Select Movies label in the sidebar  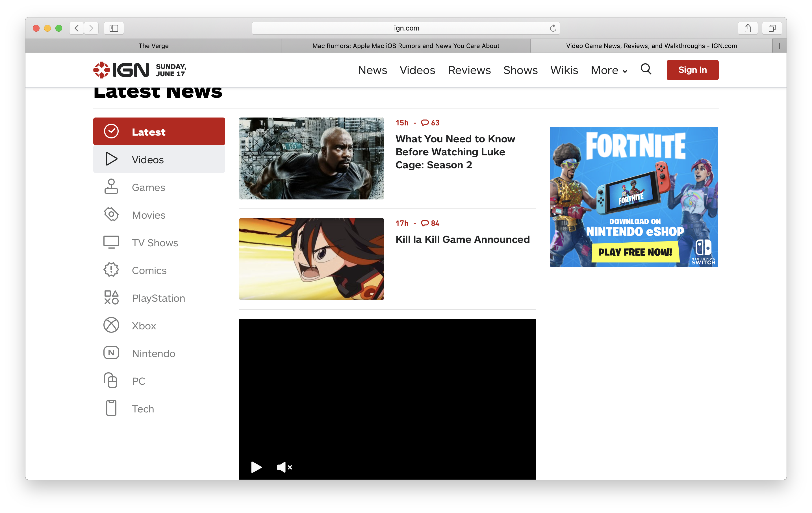(x=149, y=215)
